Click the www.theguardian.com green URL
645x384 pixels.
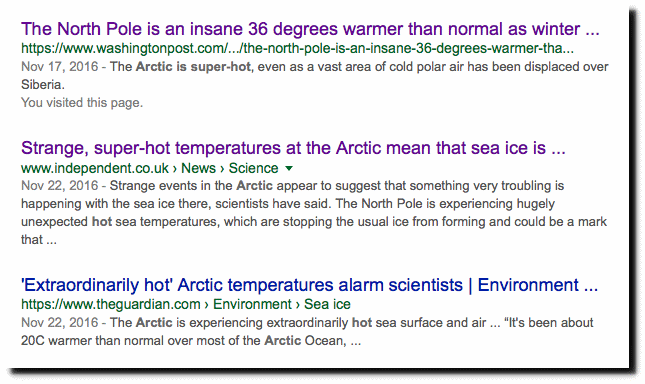(111, 304)
